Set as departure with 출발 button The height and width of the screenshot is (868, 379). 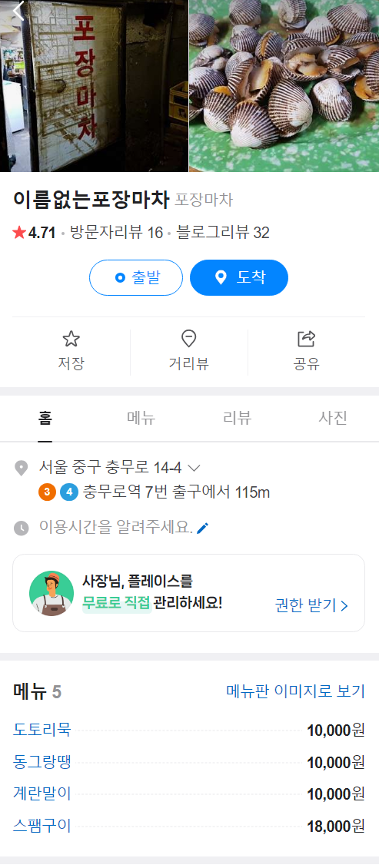click(x=136, y=277)
